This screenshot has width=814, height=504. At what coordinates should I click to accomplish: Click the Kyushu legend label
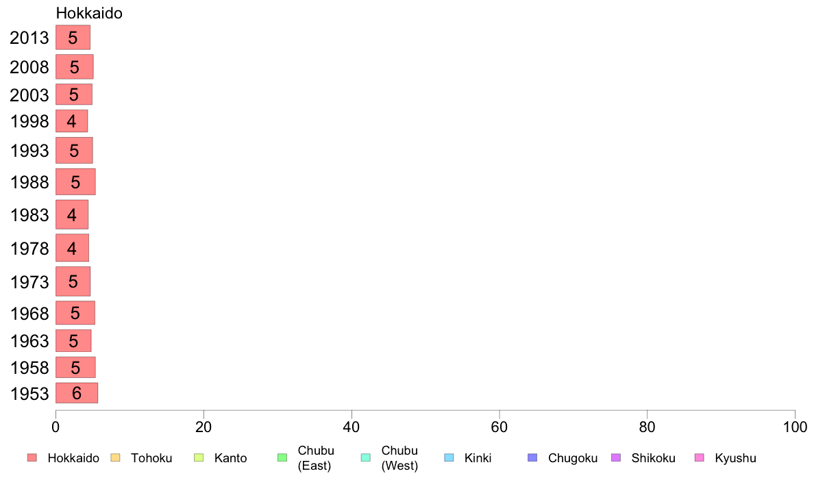[735, 458]
